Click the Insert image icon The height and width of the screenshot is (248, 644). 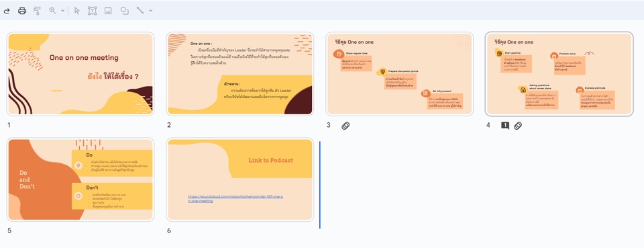[x=108, y=11]
